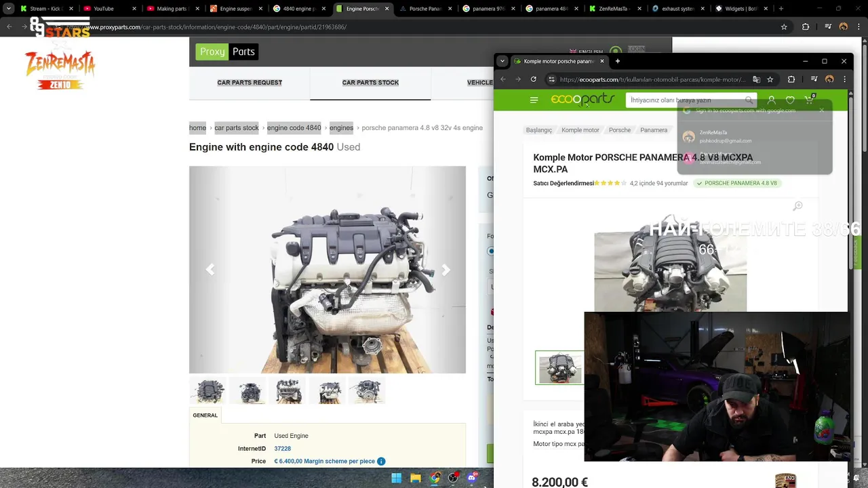Screen dimensions: 868x488
Task: Bookmark the proxyparts page with the star
Action: pos(784,27)
